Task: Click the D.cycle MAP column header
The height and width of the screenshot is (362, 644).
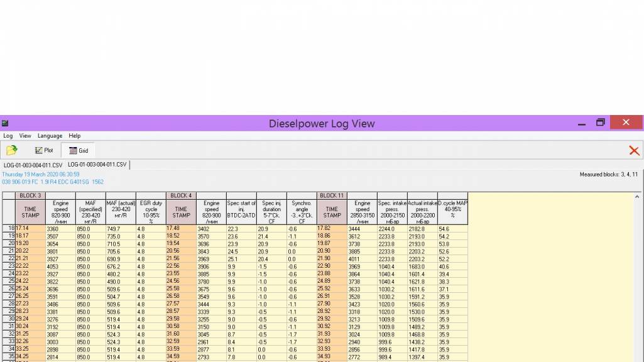Action: click(x=452, y=212)
